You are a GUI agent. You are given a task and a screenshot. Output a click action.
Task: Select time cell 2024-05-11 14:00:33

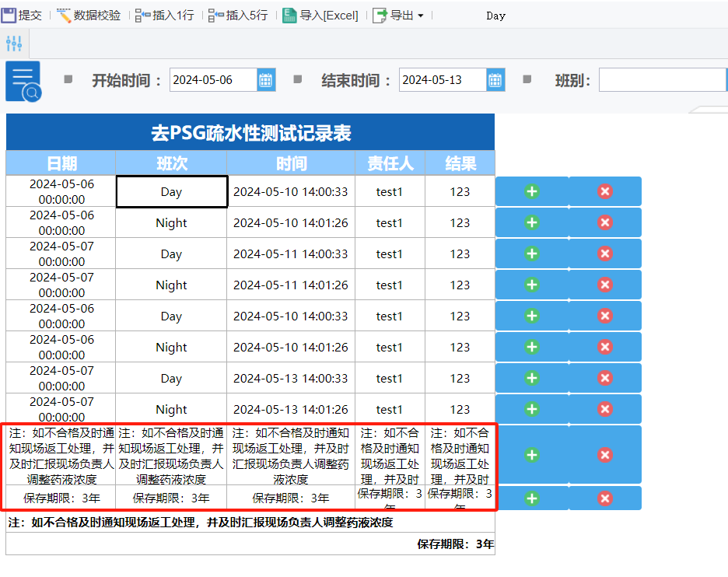[x=291, y=254]
